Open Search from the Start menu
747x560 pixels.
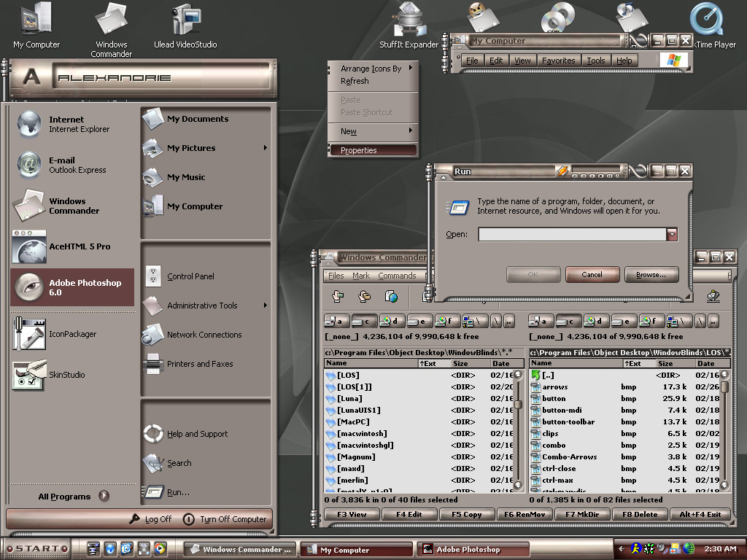pyautogui.click(x=205, y=463)
